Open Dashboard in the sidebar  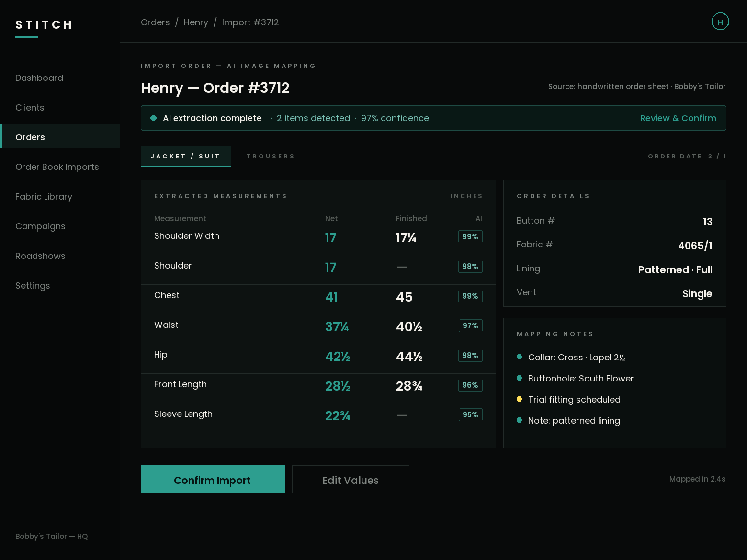[39, 78]
